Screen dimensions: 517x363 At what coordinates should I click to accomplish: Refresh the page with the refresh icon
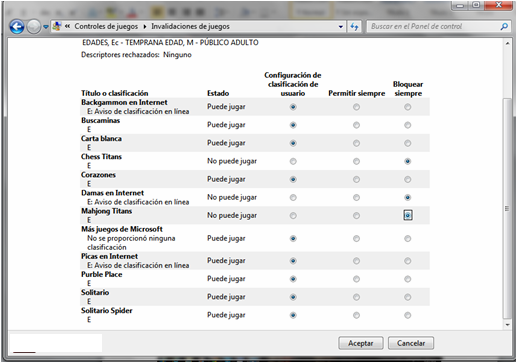coord(354,27)
